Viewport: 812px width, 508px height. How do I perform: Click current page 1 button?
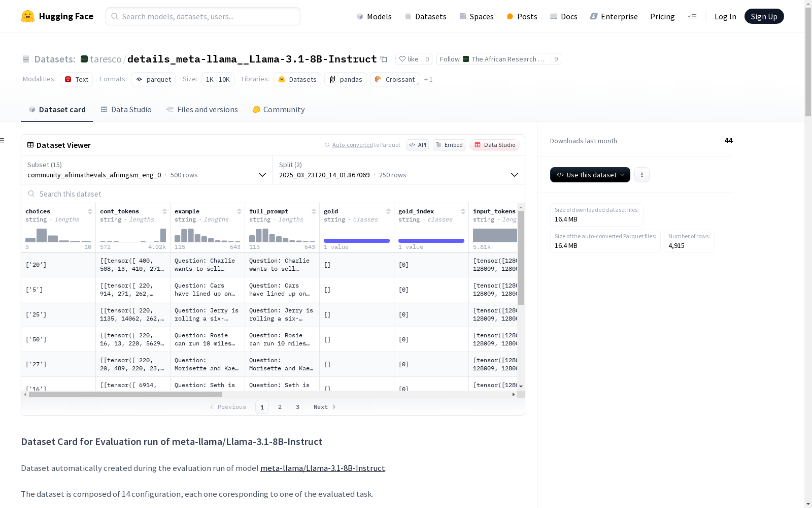pos(262,407)
